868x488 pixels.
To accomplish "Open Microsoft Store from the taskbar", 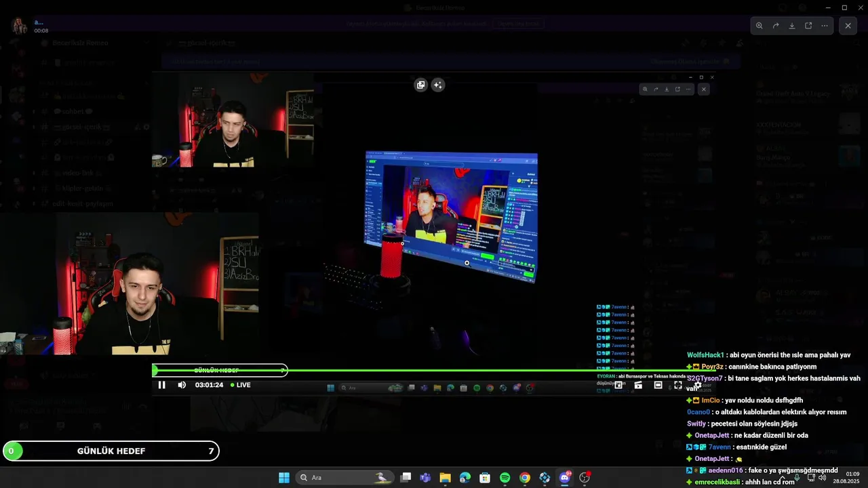I will (485, 478).
